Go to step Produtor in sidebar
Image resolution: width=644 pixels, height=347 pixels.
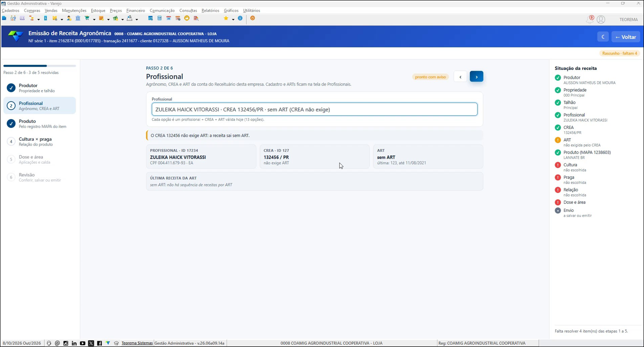click(40, 88)
